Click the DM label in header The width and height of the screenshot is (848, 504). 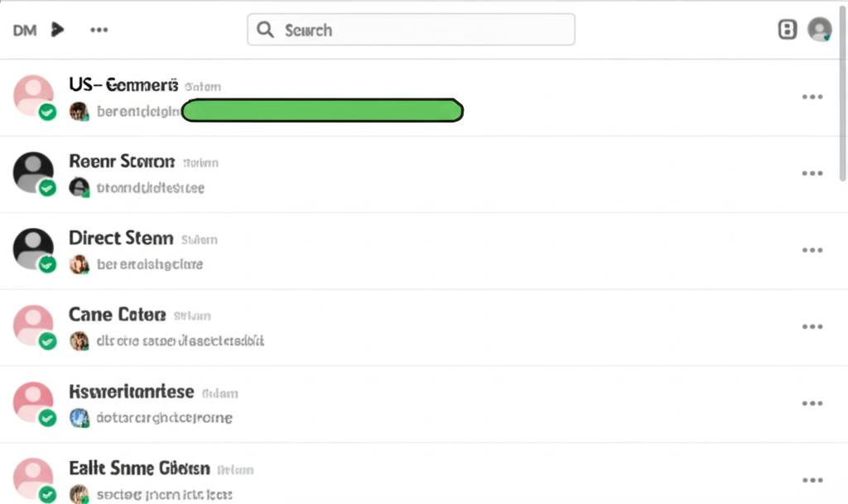25,31
